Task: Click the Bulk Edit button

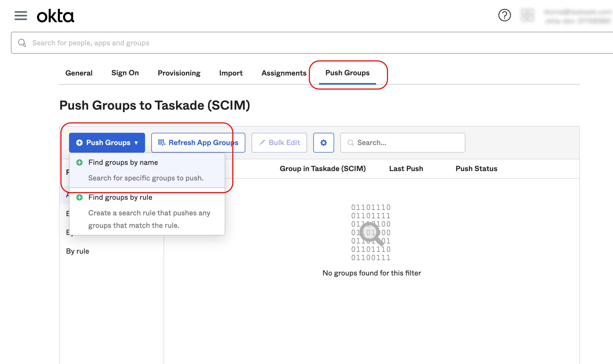Action: (279, 143)
